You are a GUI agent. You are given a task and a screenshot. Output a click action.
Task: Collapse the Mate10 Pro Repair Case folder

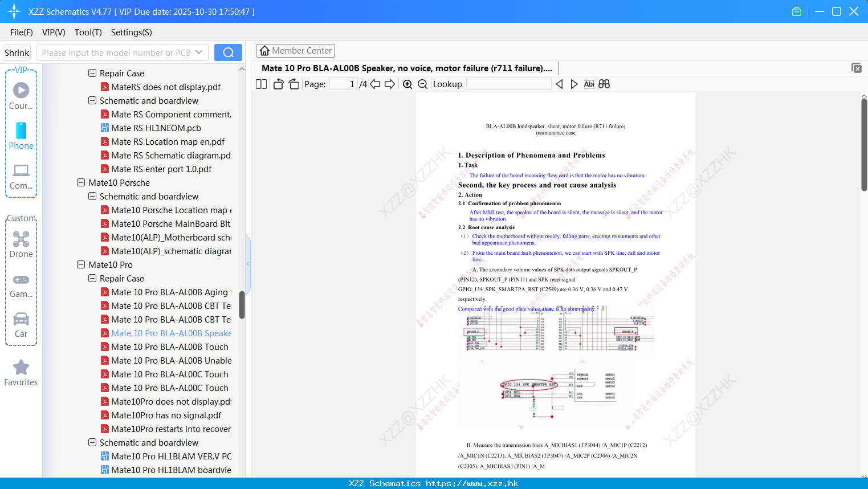tap(92, 278)
